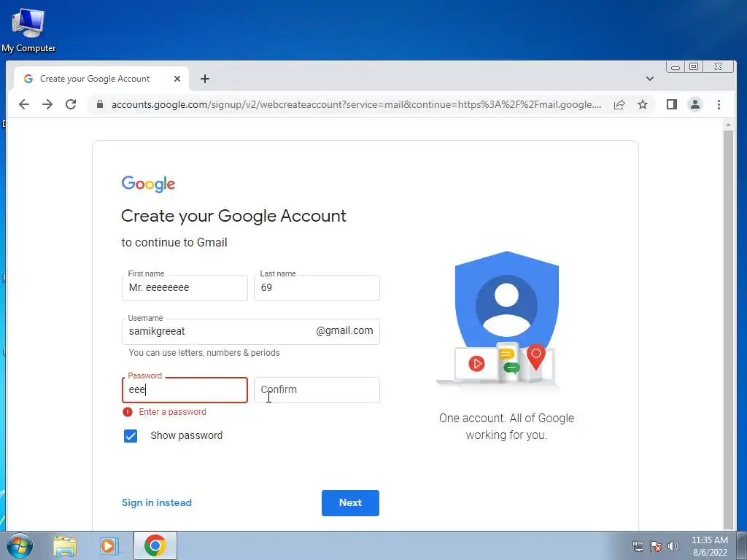This screenshot has width=747, height=560.
Task: Click the Next button
Action: (x=350, y=503)
